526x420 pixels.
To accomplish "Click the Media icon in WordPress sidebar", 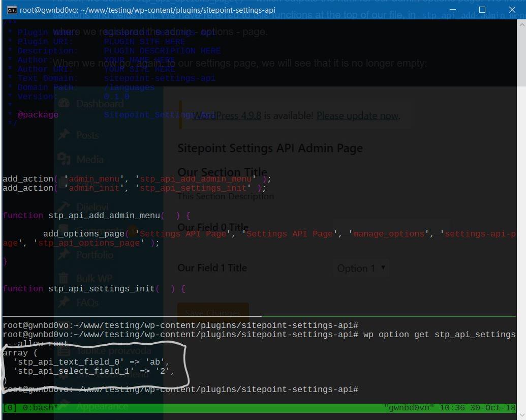I will click(64, 159).
